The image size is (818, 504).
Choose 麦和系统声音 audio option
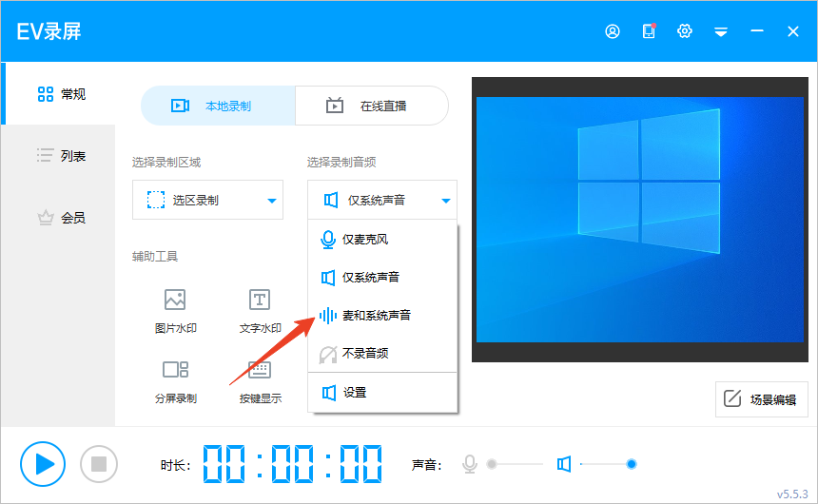pyautogui.click(x=382, y=315)
